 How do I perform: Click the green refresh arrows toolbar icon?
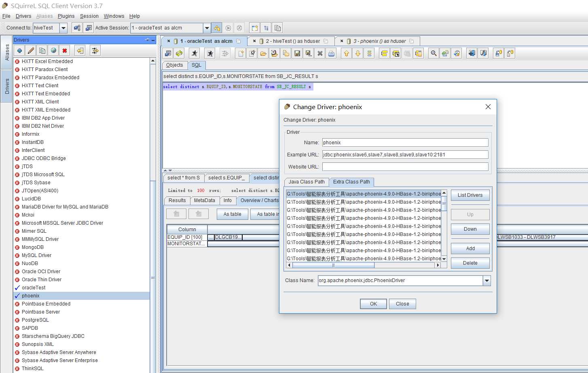[x=179, y=53]
